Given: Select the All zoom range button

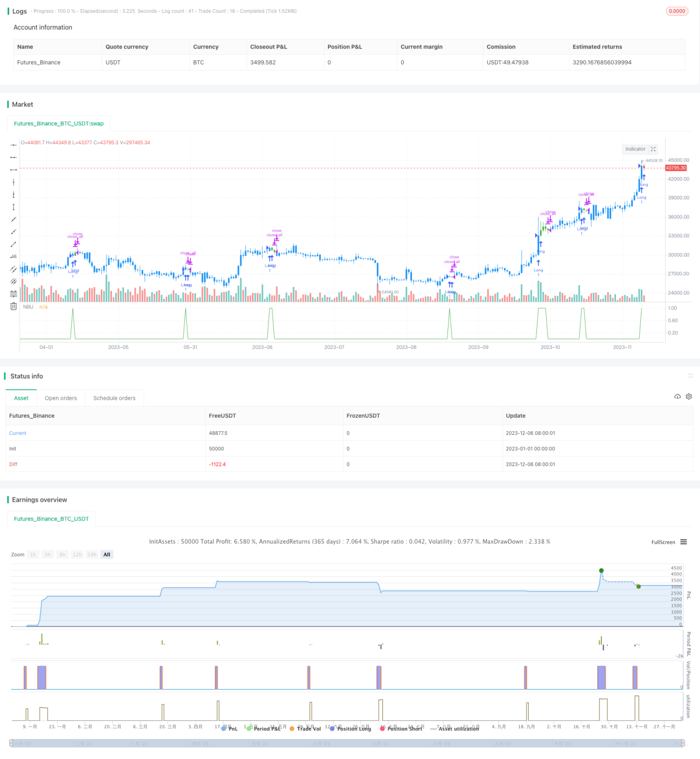Looking at the screenshot, I should pyautogui.click(x=107, y=554).
